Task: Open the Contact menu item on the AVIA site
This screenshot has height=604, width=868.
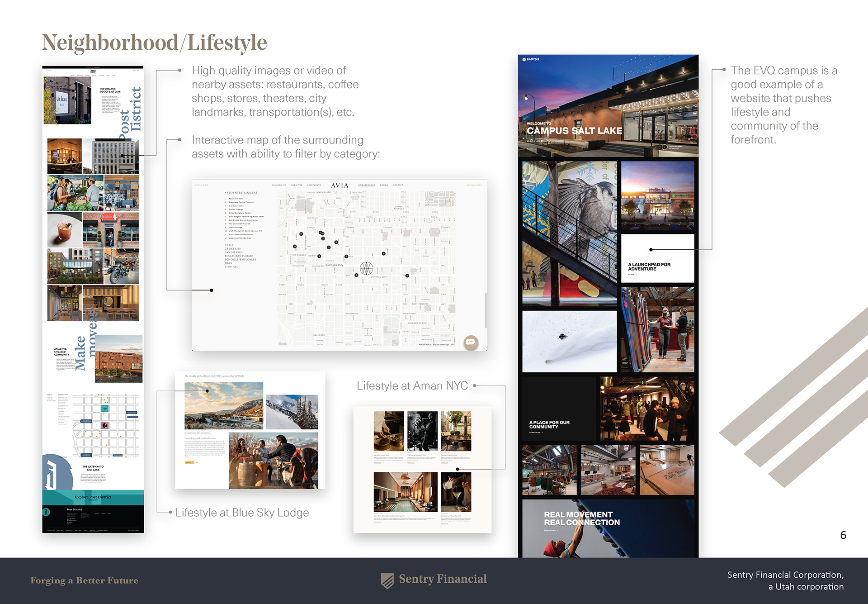Action: click(398, 185)
